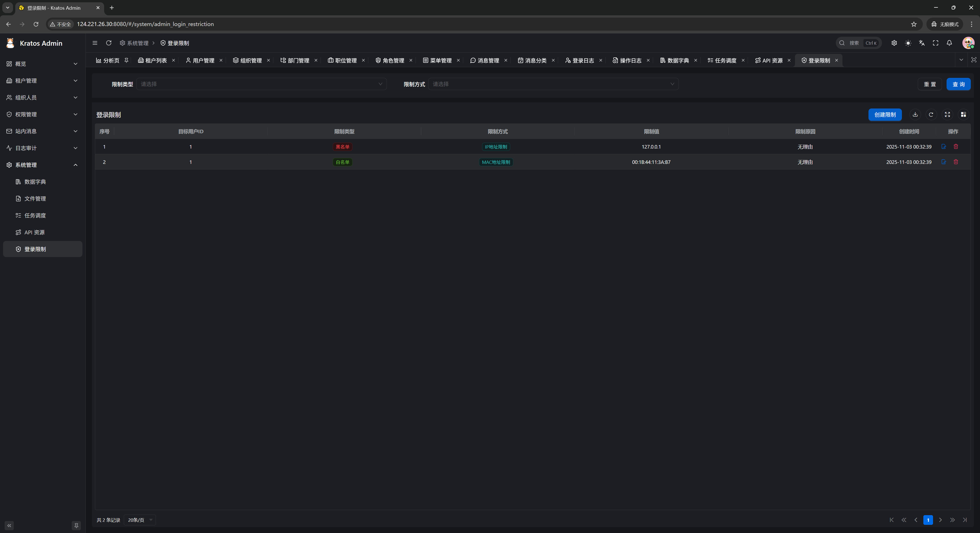
Task: Open 文件管理 in the sidebar
Action: 35,199
